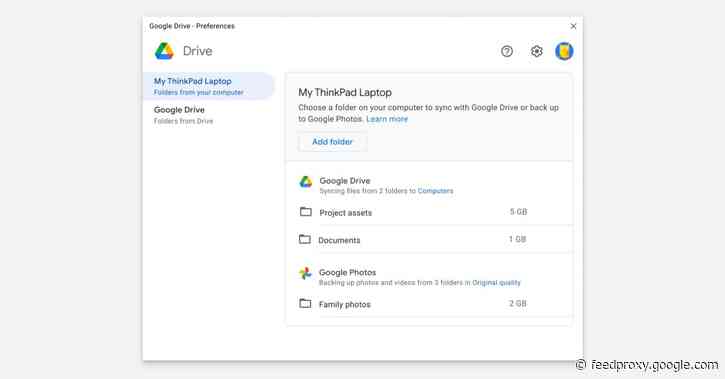Click the Google Drive logo in header
725x379 pixels.
164,51
